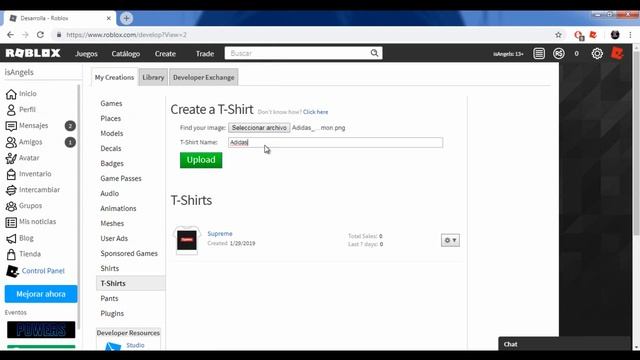Click the green Upload button
Viewport: 640px width, 360px height.
201,160
